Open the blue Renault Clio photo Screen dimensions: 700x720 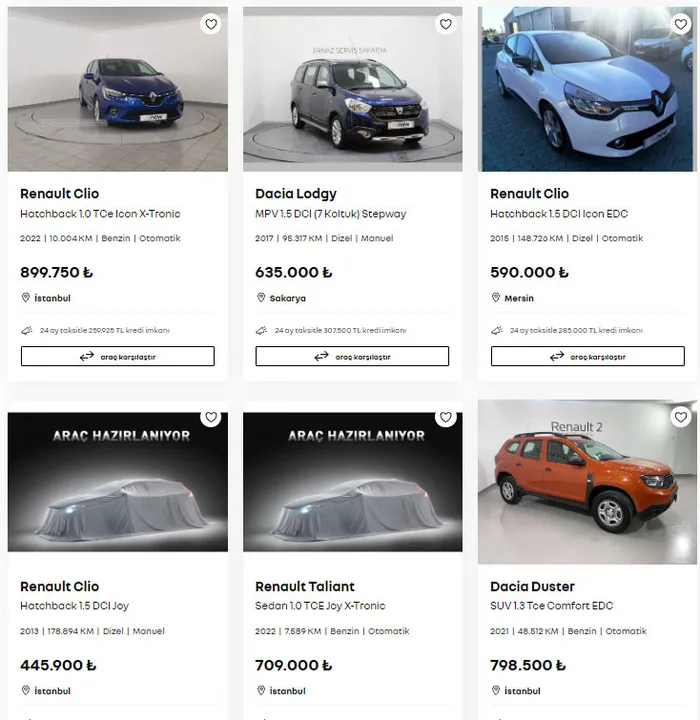[118, 89]
